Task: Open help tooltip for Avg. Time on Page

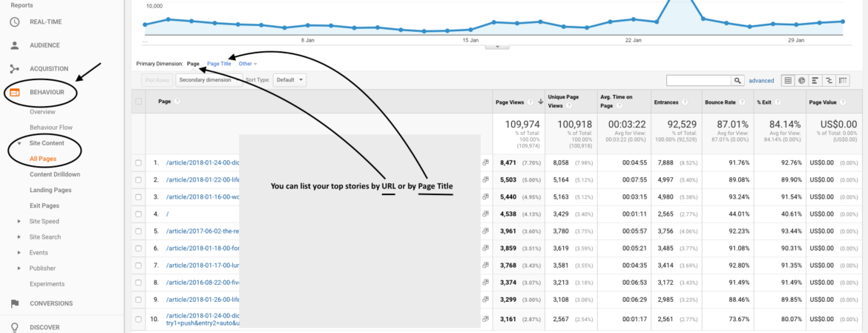Action: [619, 105]
